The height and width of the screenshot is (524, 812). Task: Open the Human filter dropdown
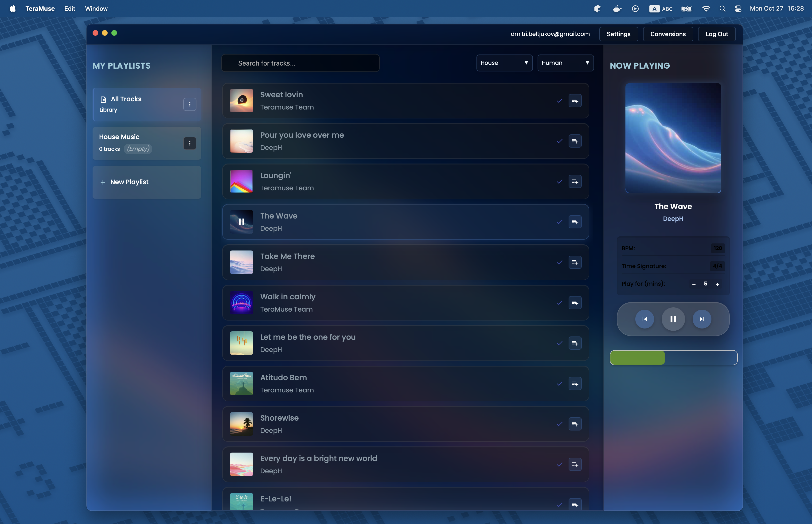click(x=565, y=63)
